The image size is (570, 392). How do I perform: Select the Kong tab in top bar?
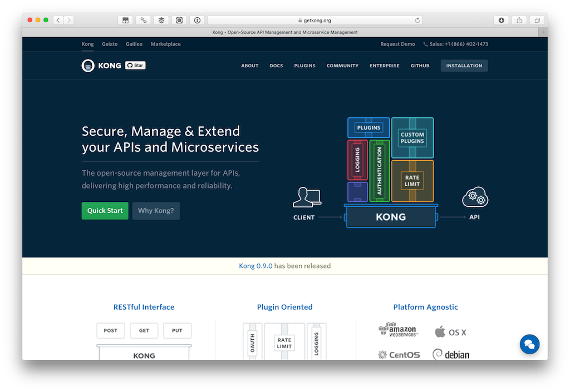(87, 44)
